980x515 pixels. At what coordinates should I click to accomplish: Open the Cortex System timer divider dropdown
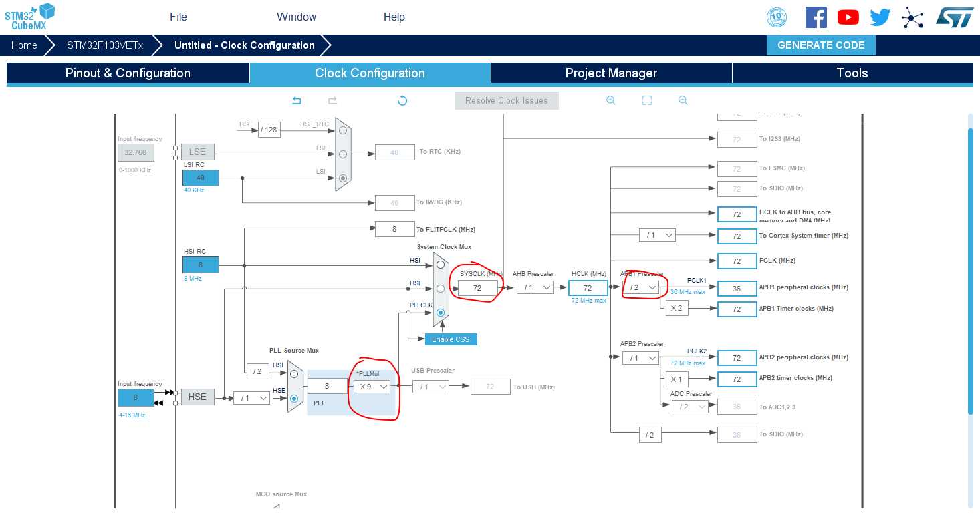(x=657, y=235)
